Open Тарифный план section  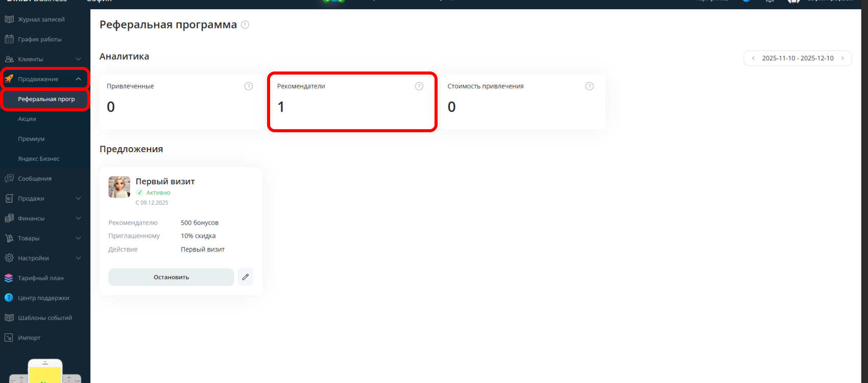[40, 278]
